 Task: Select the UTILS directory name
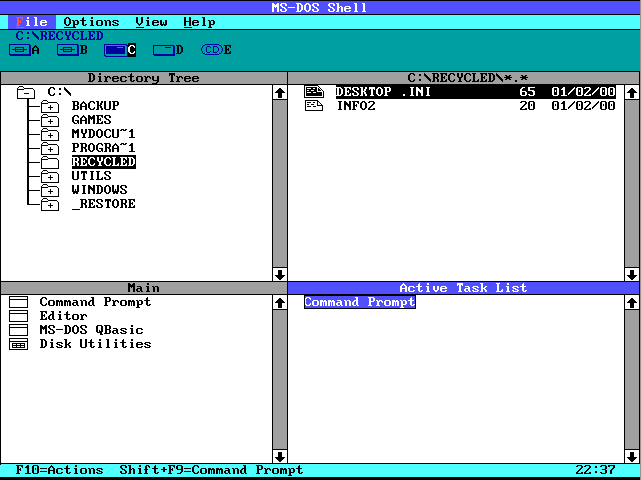point(91,176)
